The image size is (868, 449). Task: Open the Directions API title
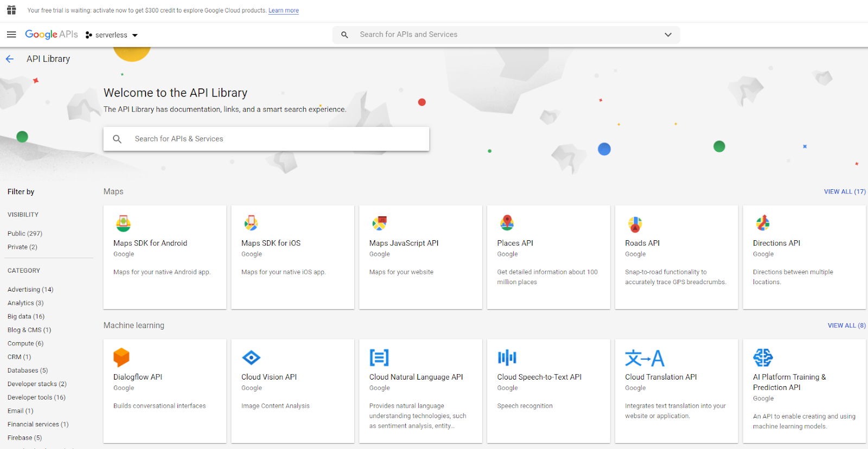776,243
